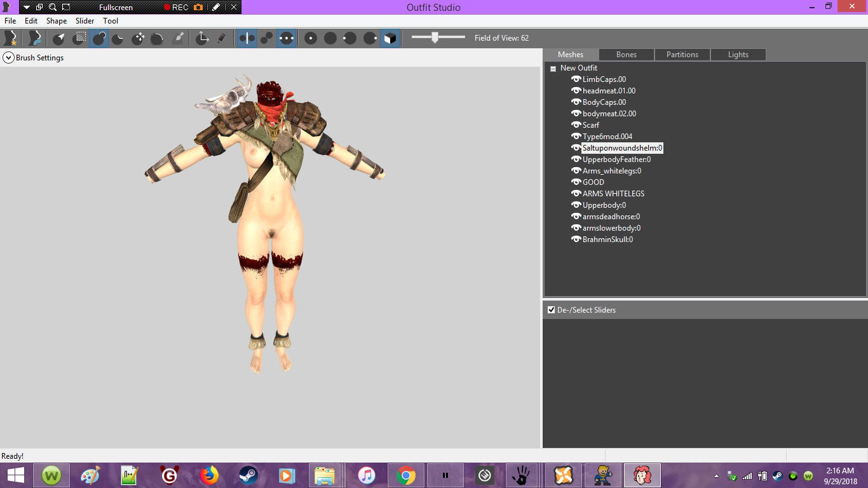Open Firefox from the taskbar

[x=208, y=475]
